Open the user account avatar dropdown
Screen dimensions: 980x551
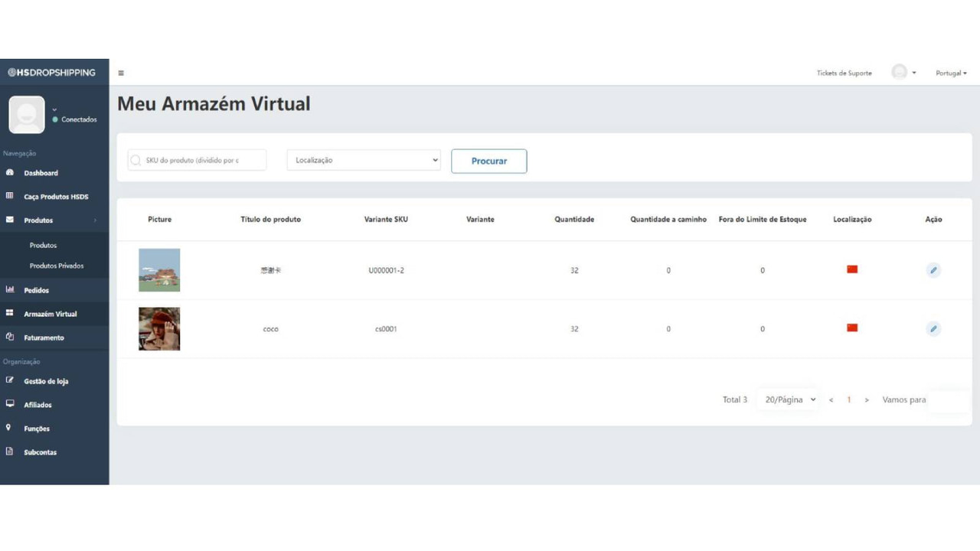(x=899, y=71)
